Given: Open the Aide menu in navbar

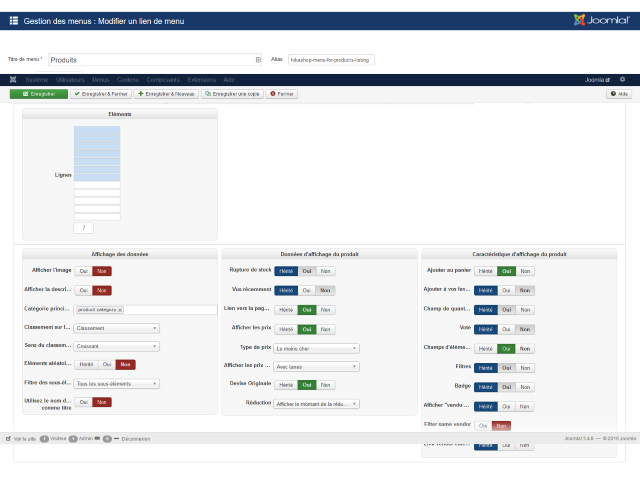Looking at the screenshot, I should pos(229,80).
